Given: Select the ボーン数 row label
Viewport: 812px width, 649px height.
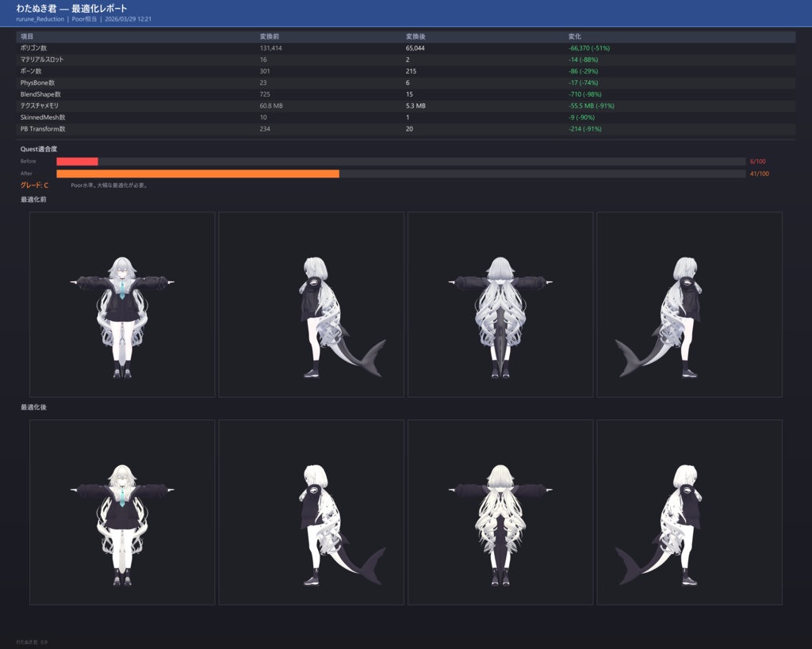Looking at the screenshot, I should (31, 71).
